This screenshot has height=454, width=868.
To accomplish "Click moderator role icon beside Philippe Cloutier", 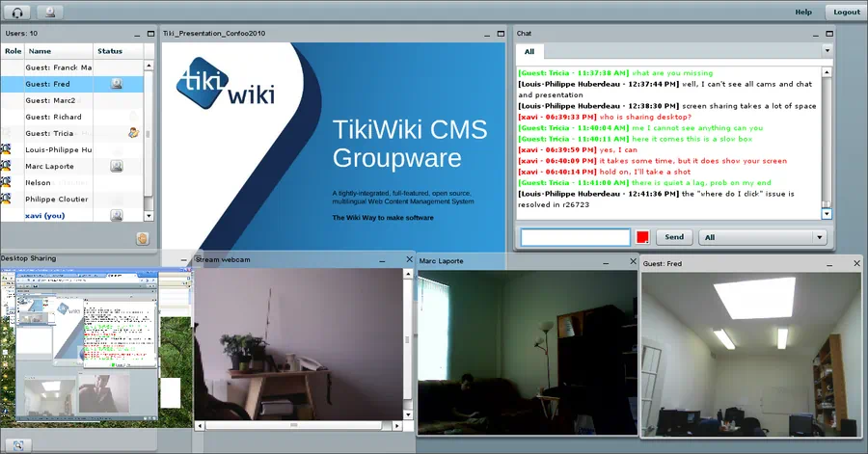I will pos(6,199).
